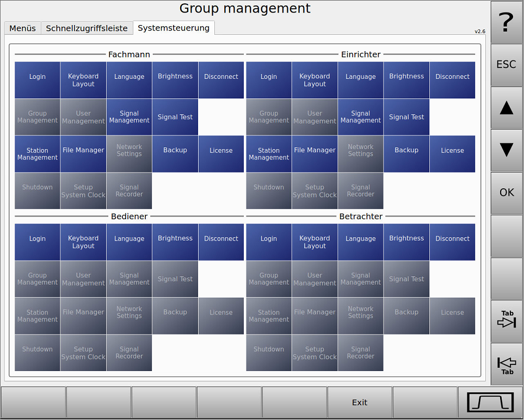The height and width of the screenshot is (420, 524).
Task: Switch to the Menüs tab
Action: coord(22,28)
